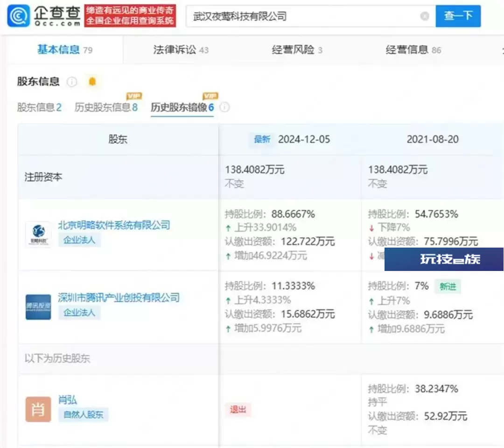This screenshot has height=448, width=504.
Task: Click the 以下为历史股东 section label
Action: pyautogui.click(x=57, y=358)
